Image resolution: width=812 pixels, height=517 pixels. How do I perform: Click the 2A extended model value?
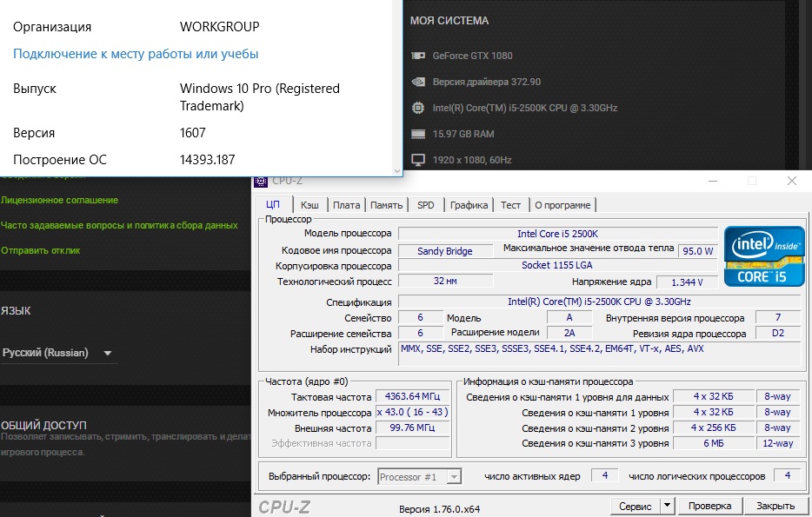(x=569, y=333)
